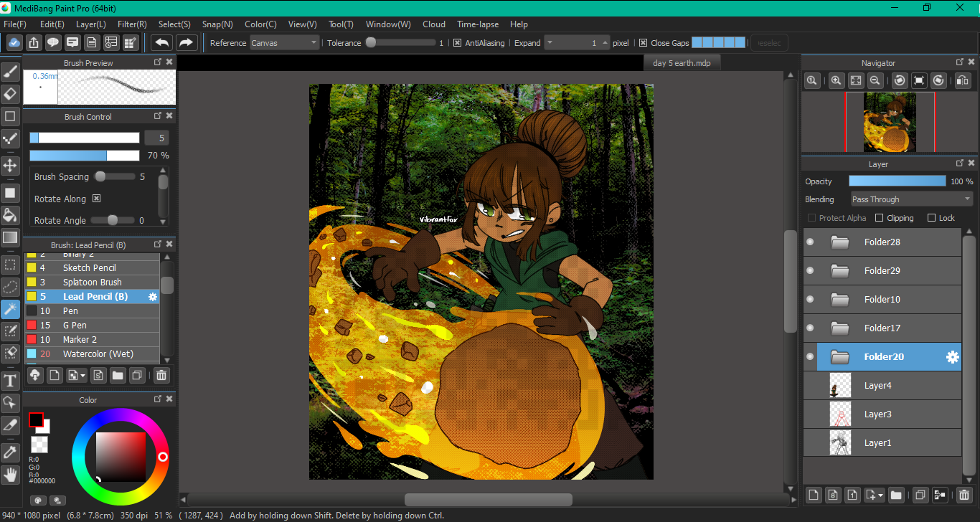Add a new folder in the Layer panel
This screenshot has width=980, height=522.
tap(896, 495)
